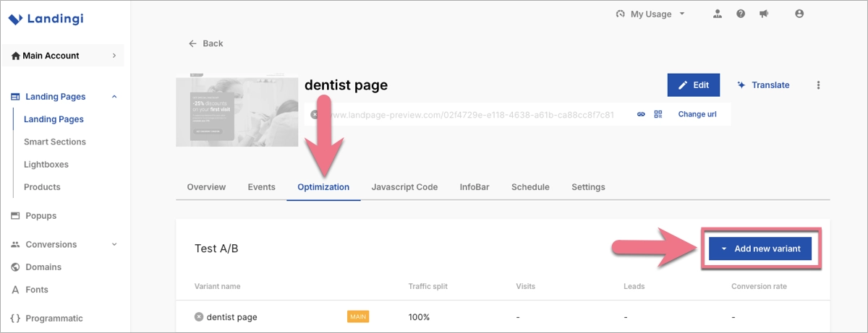Click the 100% traffic split value
868x333 pixels.
click(x=419, y=316)
